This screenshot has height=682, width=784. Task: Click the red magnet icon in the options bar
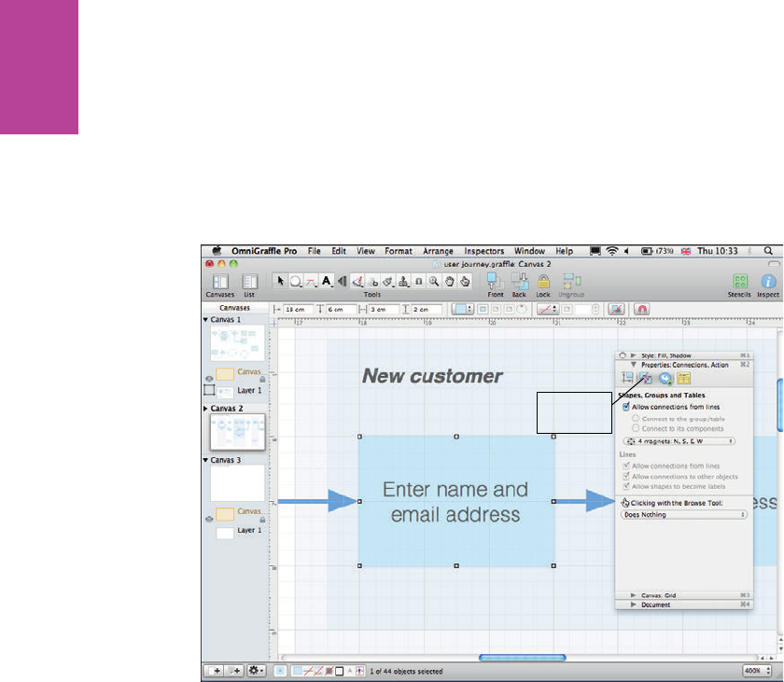coord(642,309)
